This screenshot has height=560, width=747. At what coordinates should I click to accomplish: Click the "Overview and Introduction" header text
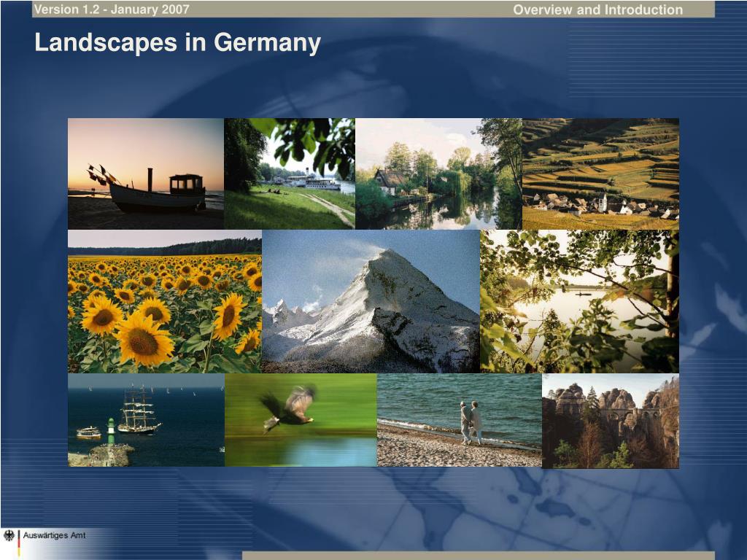pos(597,9)
